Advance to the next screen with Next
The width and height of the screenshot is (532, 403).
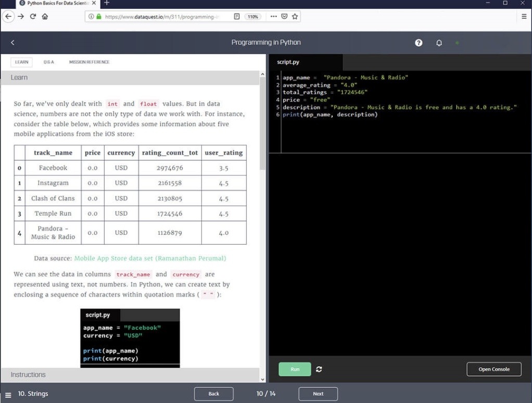pos(318,394)
